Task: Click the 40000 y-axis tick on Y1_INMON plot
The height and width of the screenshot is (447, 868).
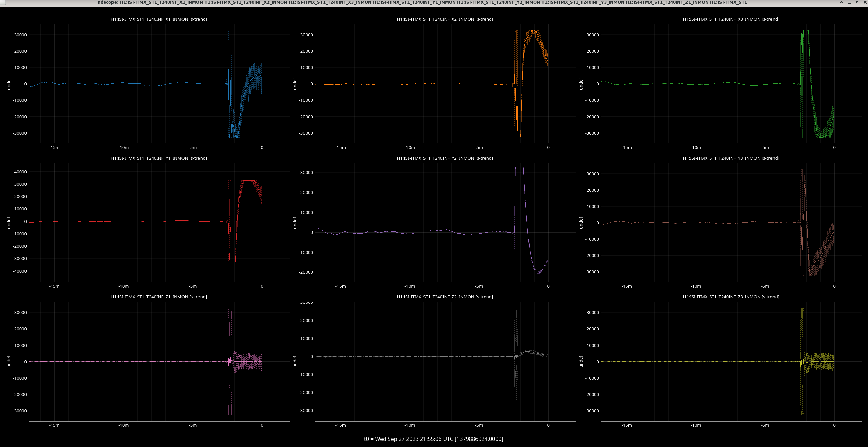Action: pos(20,172)
